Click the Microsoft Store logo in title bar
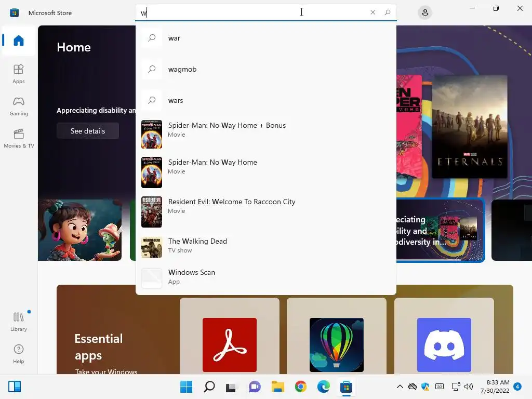Viewport: 532px width, 399px height. [14, 13]
